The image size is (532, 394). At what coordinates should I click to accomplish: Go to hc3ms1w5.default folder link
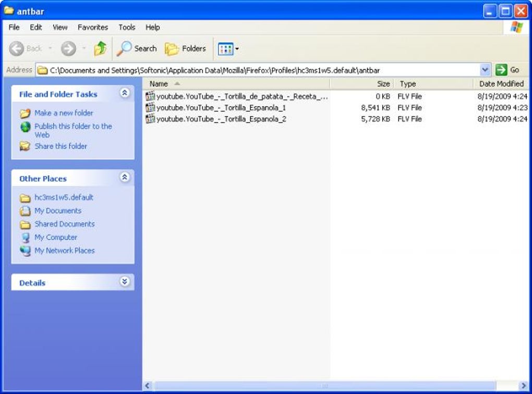64,198
